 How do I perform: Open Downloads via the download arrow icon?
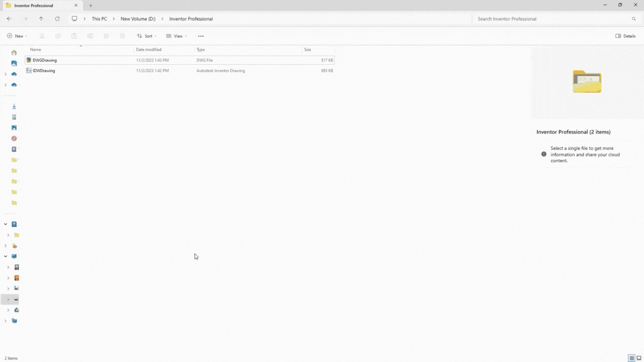tap(14, 106)
